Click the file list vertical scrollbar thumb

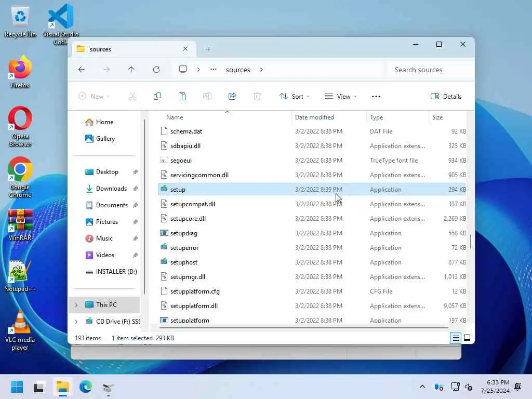471,242
